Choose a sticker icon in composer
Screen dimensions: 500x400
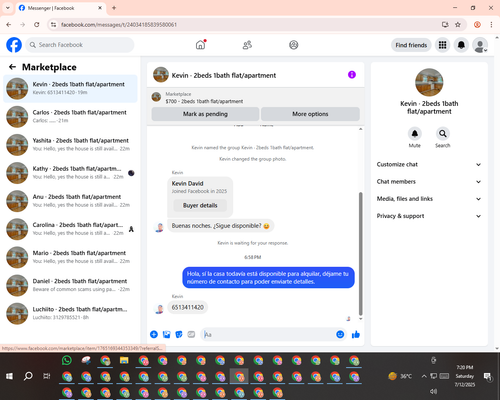[179, 334]
